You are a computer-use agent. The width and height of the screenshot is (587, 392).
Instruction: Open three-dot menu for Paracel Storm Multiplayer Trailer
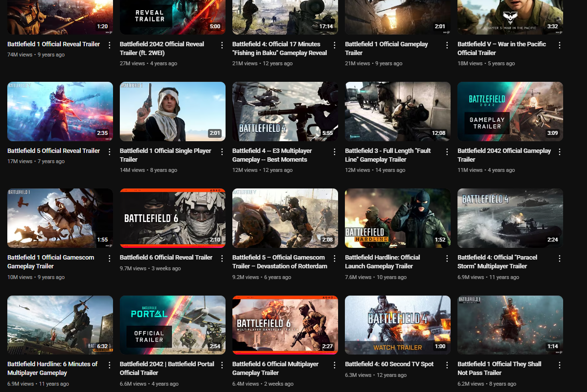(560, 258)
